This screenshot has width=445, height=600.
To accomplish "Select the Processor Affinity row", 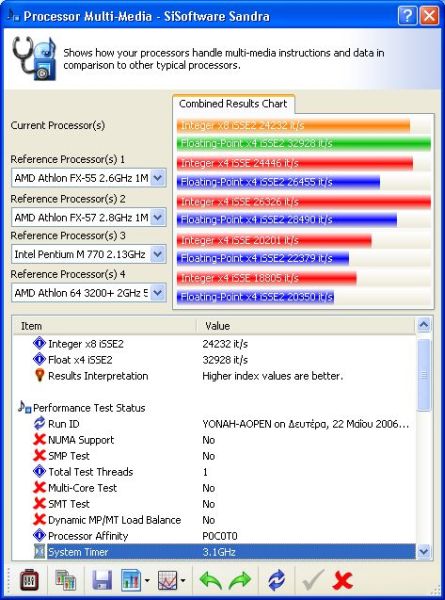I will [214, 536].
